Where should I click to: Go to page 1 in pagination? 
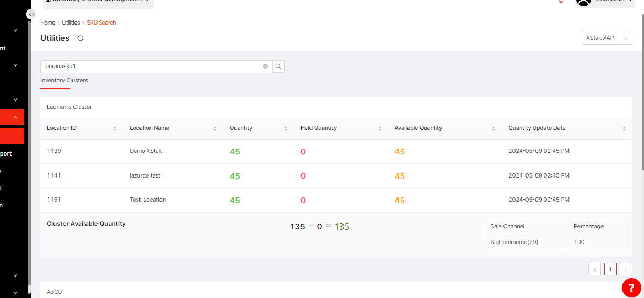tap(610, 269)
